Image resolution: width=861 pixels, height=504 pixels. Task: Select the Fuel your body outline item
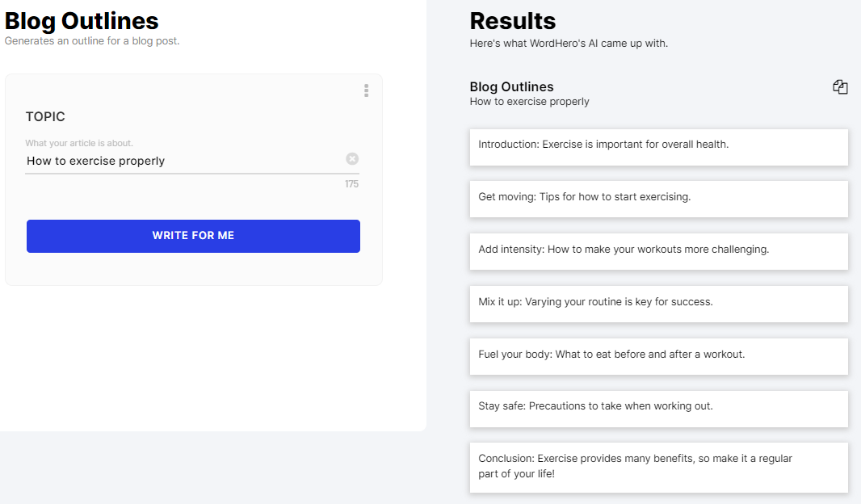point(658,356)
